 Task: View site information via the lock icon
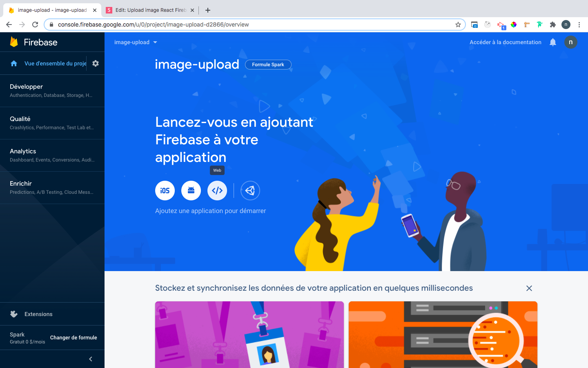tap(51, 25)
